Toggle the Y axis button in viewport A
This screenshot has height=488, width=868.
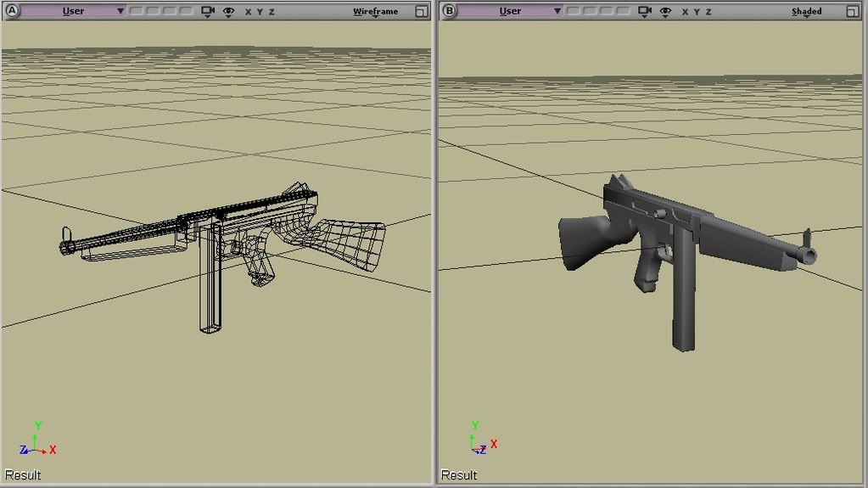(260, 12)
